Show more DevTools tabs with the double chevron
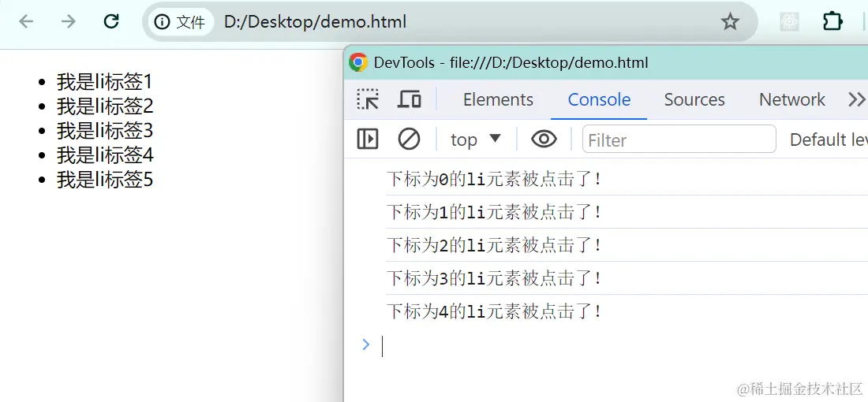Image resolution: width=868 pixels, height=402 pixels. [x=856, y=99]
